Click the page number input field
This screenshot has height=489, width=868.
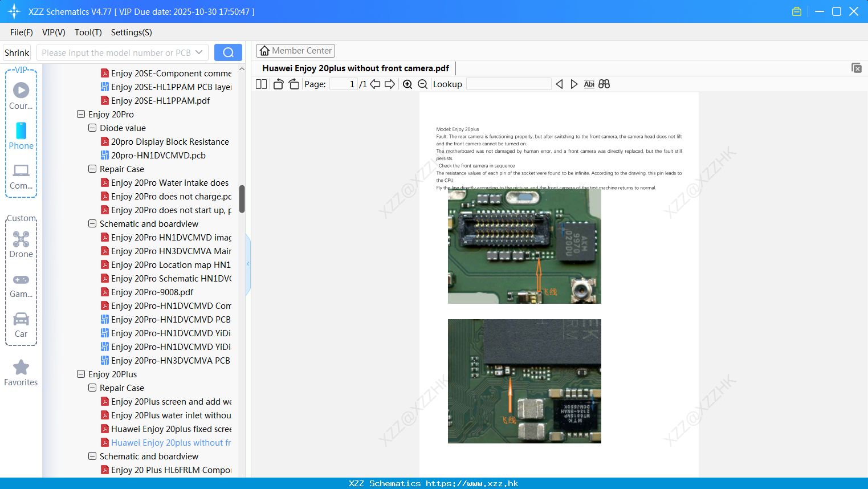click(x=344, y=84)
